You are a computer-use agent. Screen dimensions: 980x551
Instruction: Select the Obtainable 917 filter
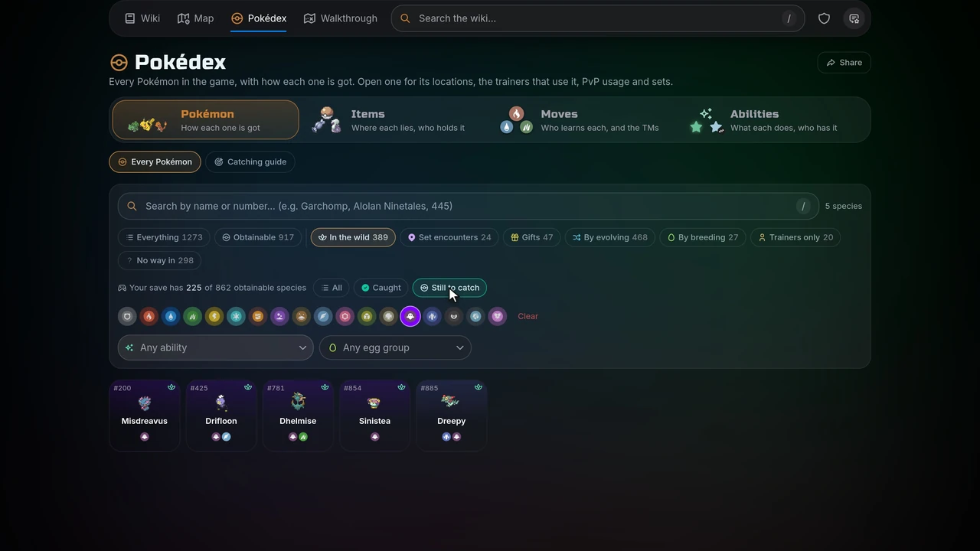[258, 237]
